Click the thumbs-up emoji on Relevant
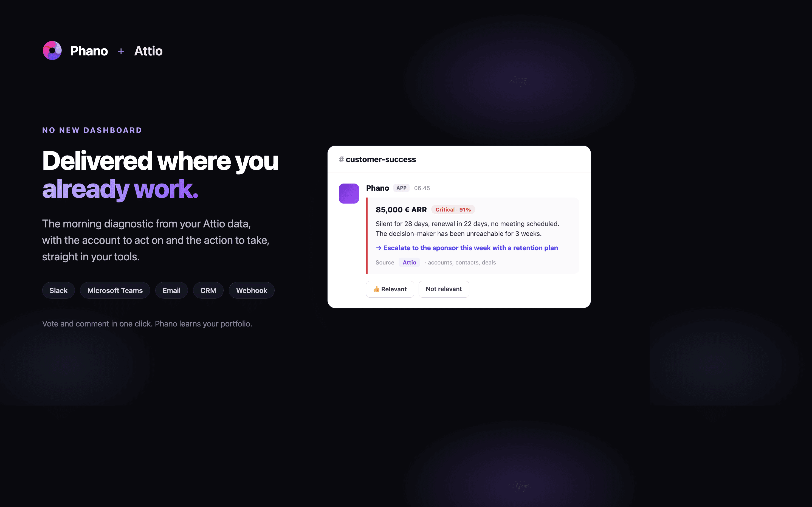 [376, 289]
